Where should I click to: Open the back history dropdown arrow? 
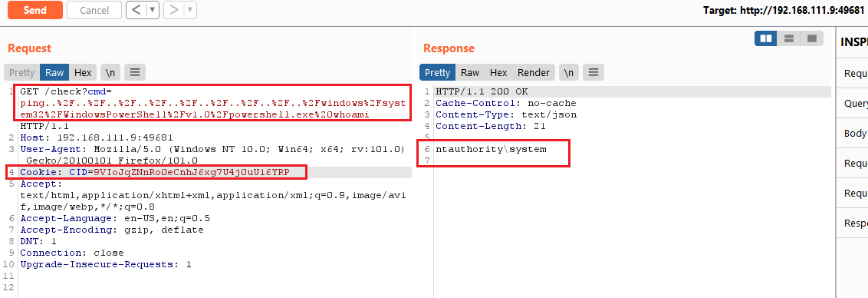(153, 10)
